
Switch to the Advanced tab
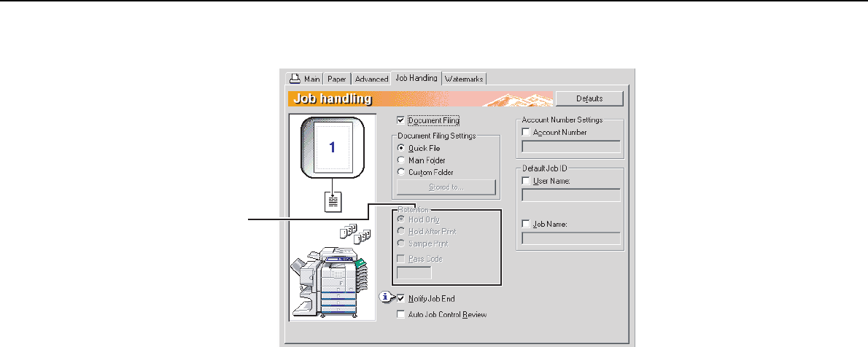[x=372, y=79]
